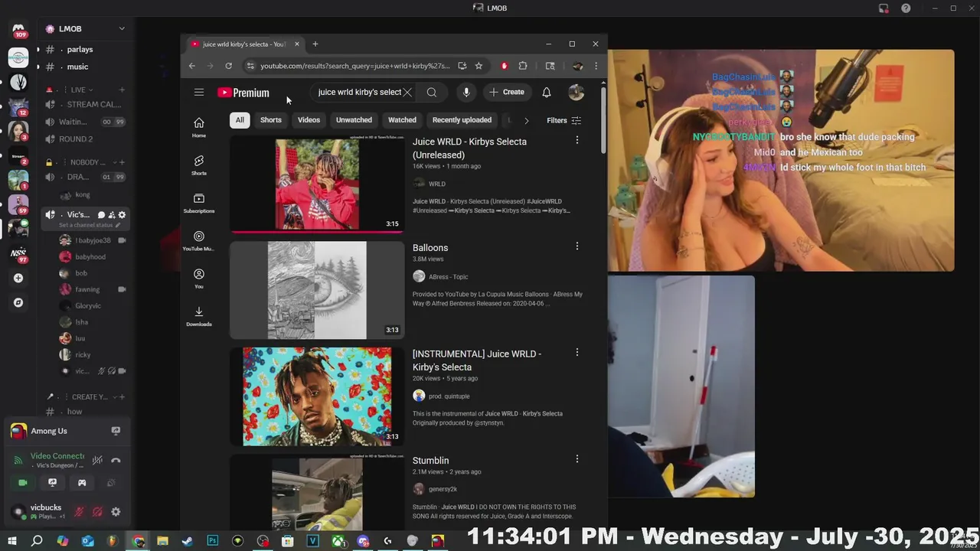This screenshot has width=980, height=551.
Task: Open options menu for Stumblin result
Action: (577, 459)
